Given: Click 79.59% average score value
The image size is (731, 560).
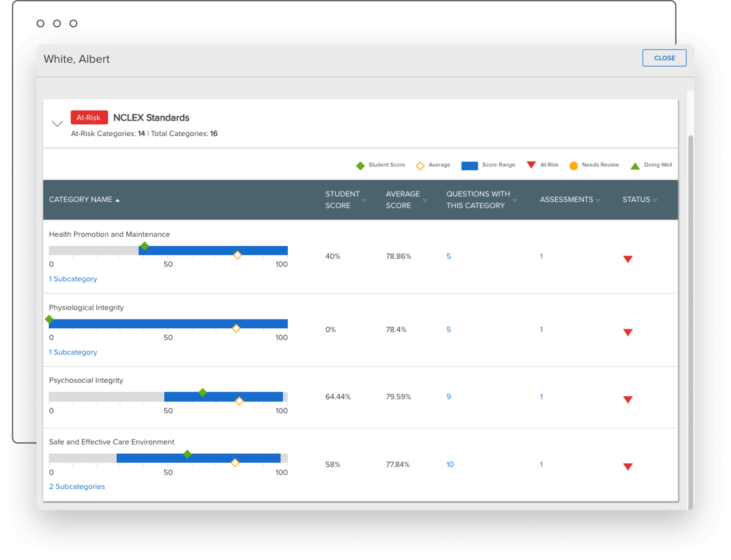Looking at the screenshot, I should tap(398, 397).
